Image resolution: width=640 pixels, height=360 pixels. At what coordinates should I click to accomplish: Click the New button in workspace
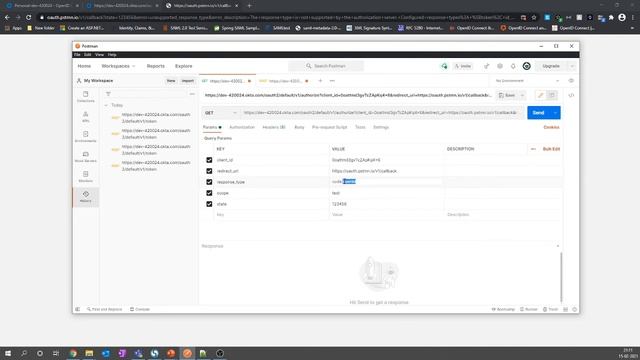[x=171, y=81]
